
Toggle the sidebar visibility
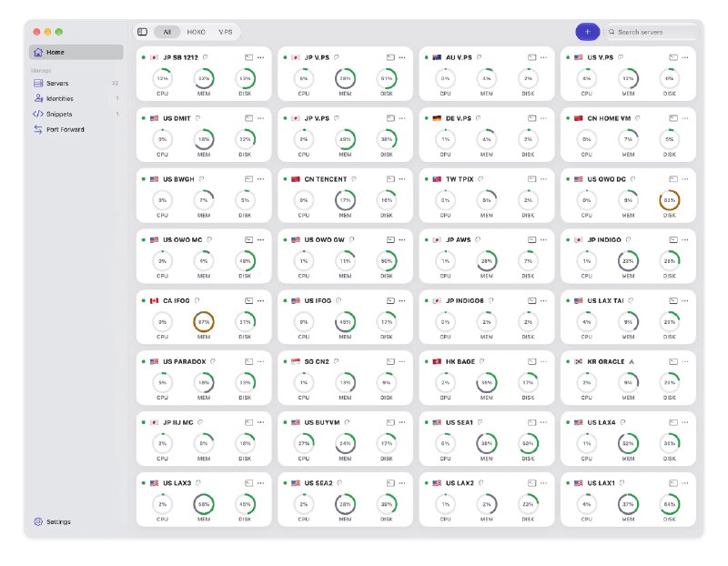coord(143,32)
